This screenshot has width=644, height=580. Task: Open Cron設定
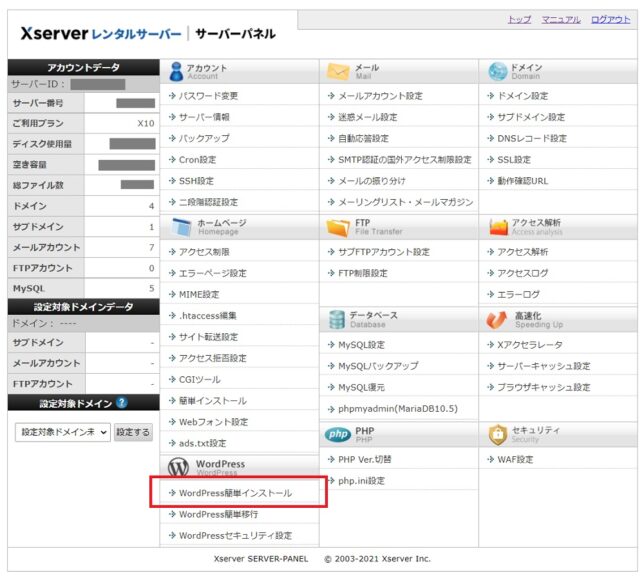tap(197, 159)
